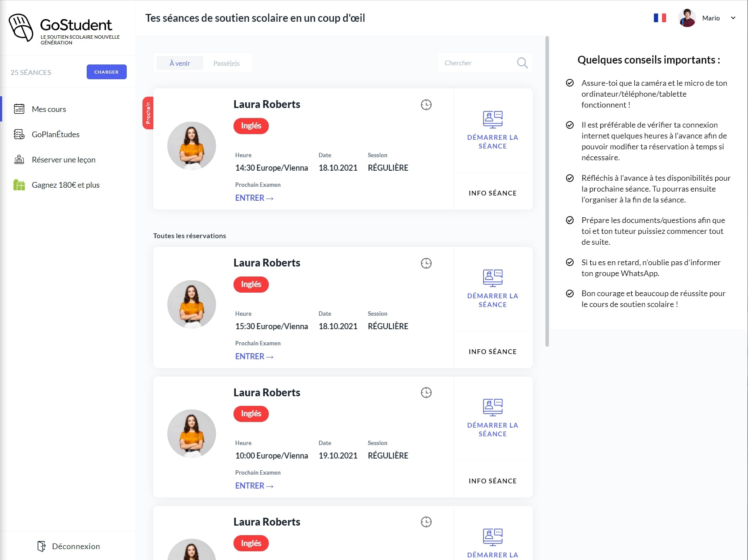The image size is (748, 560).
Task: Click DÉMARRER LA SÉANCE on the 10:00 card
Action: pos(493,429)
